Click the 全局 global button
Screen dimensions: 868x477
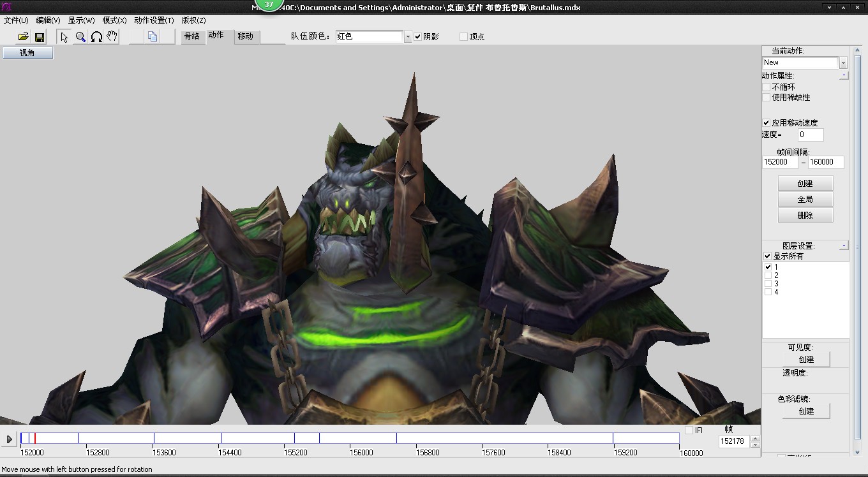tap(805, 200)
